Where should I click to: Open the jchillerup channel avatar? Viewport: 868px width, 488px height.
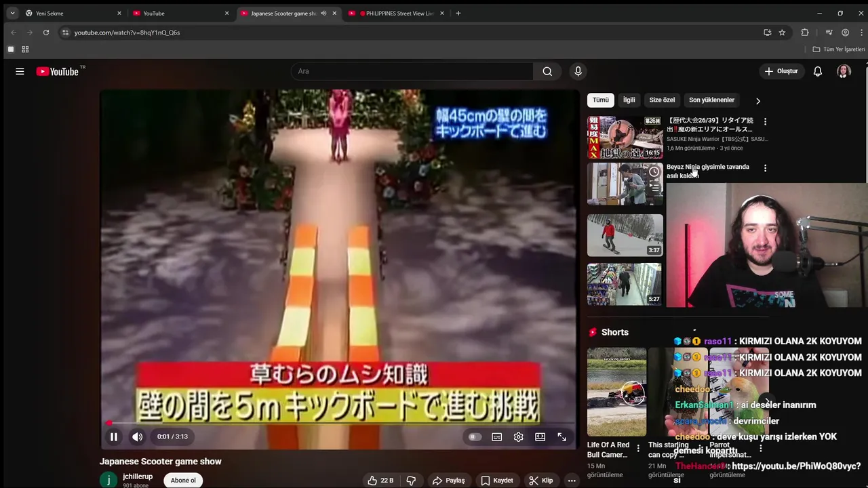coord(108,481)
